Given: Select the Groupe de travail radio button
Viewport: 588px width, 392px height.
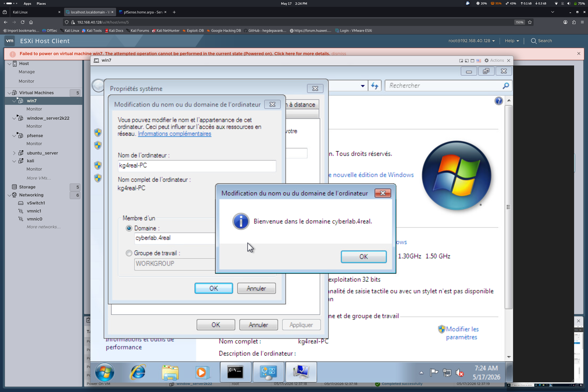Looking at the screenshot, I should pos(129,253).
